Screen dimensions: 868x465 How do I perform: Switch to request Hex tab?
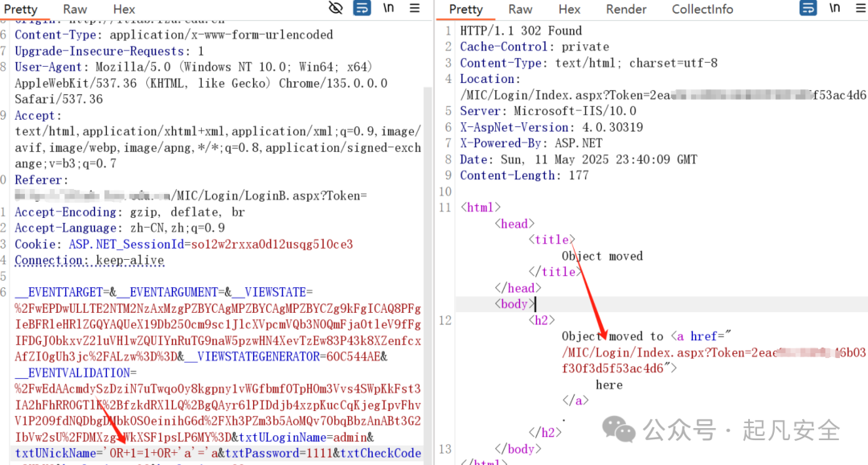click(124, 10)
